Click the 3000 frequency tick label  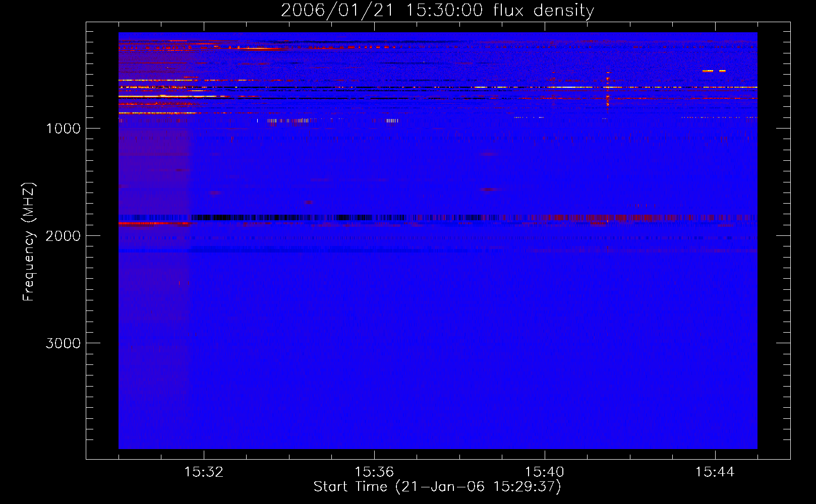click(x=63, y=343)
